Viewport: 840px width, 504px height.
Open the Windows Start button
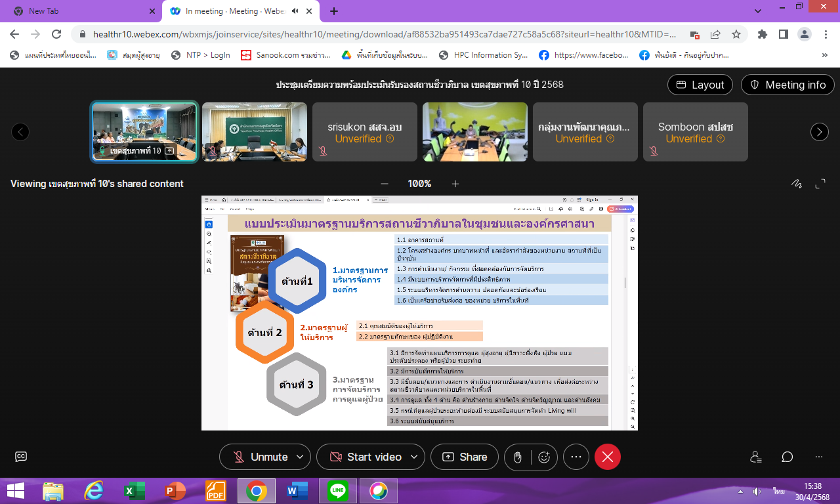[15, 491]
